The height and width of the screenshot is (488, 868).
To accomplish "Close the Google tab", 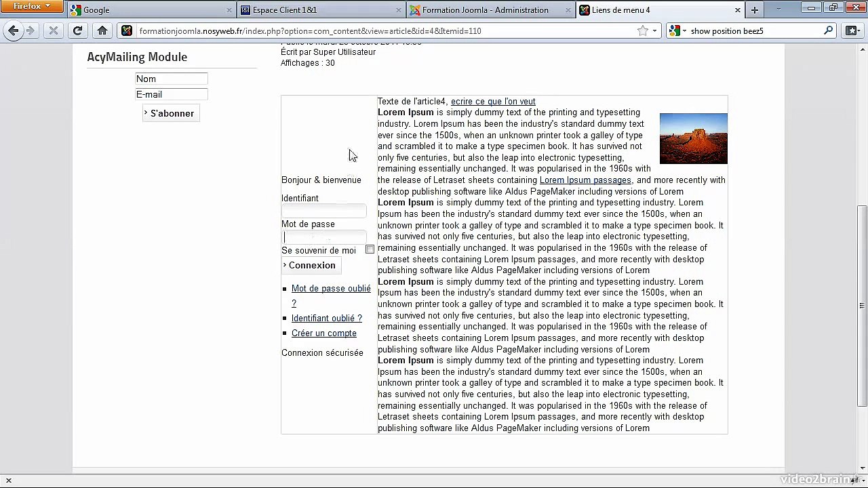I will point(229,10).
